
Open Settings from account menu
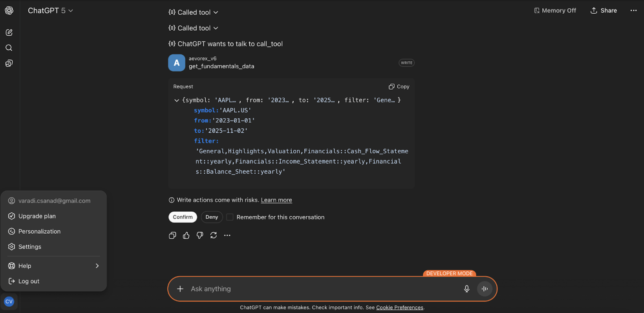coord(54,247)
